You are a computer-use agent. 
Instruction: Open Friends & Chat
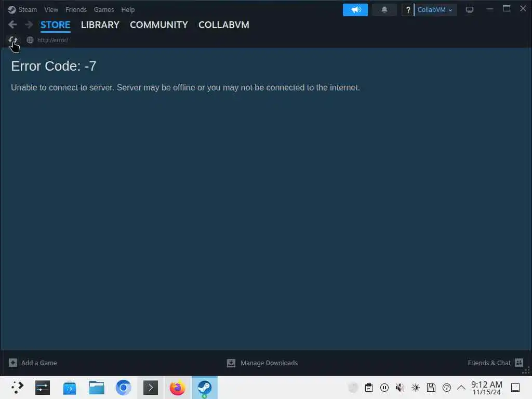click(489, 363)
